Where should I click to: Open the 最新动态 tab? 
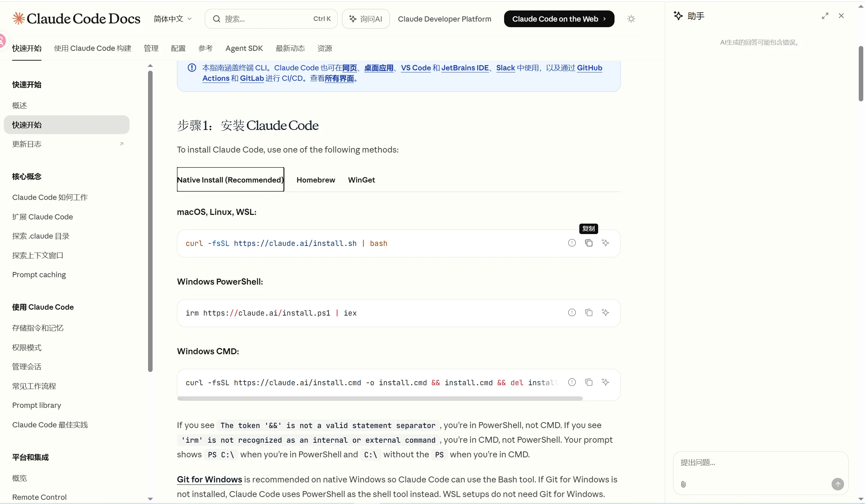(290, 48)
